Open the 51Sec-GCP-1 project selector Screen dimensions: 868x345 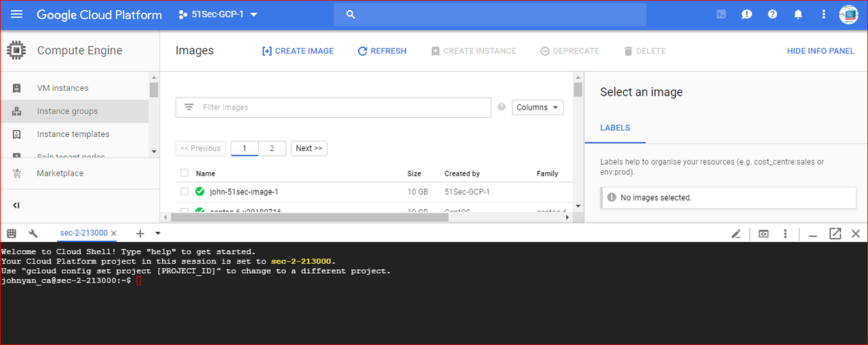tap(218, 14)
